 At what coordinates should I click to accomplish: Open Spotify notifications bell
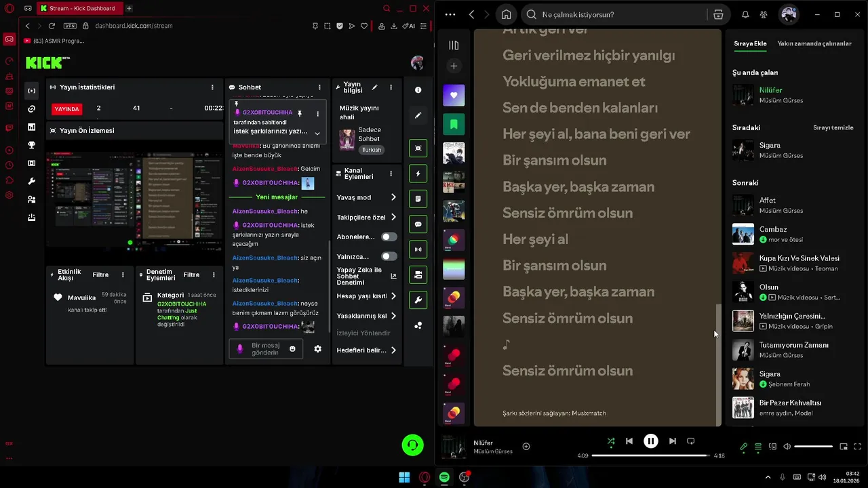[x=745, y=14]
